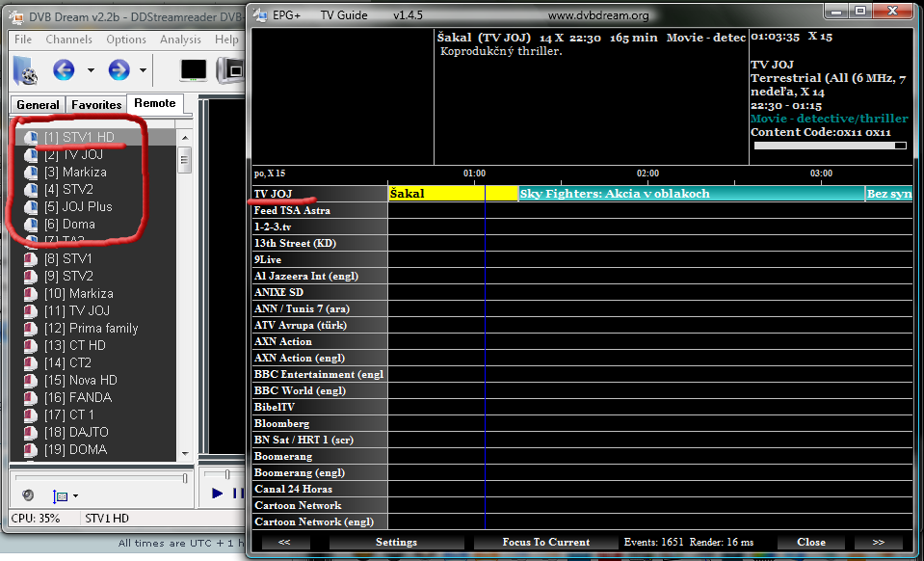Click the picture-in-picture TV icon in toolbar
The height and width of the screenshot is (561, 924).
[230, 70]
